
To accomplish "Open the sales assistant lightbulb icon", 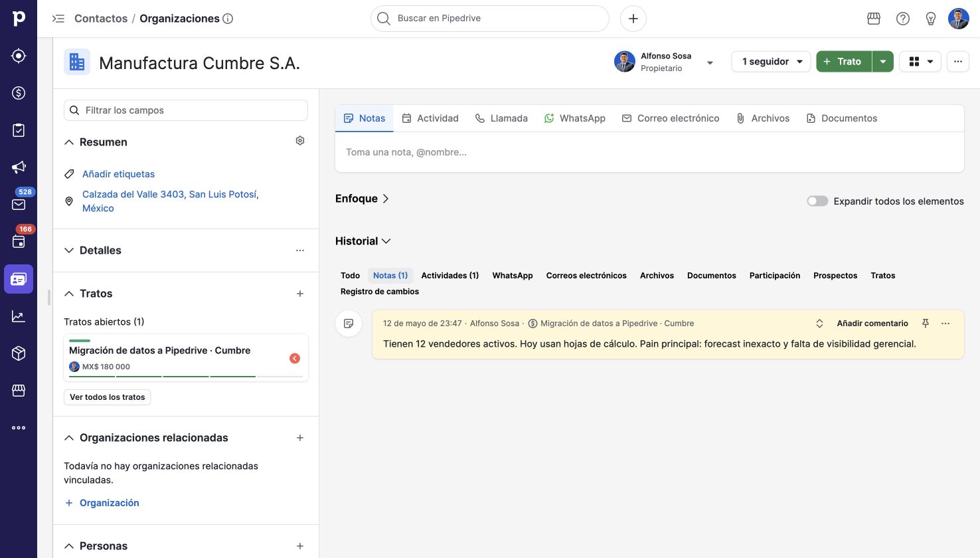I will click(x=931, y=19).
